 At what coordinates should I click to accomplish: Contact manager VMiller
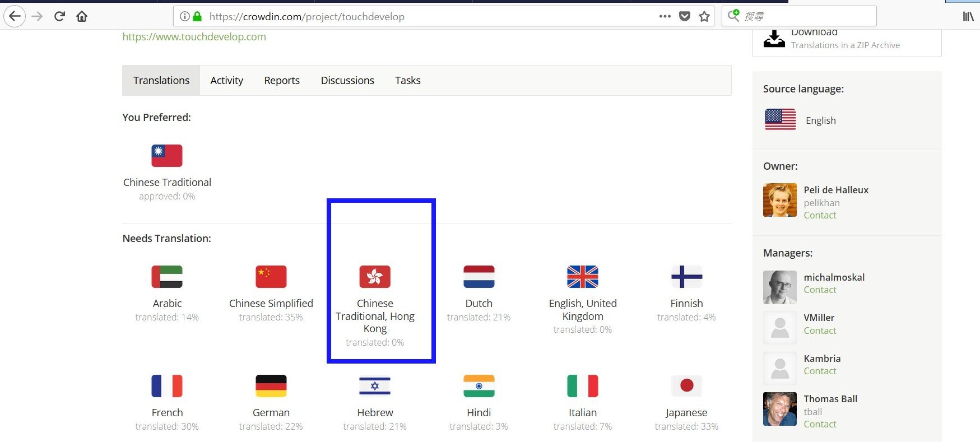click(x=820, y=331)
